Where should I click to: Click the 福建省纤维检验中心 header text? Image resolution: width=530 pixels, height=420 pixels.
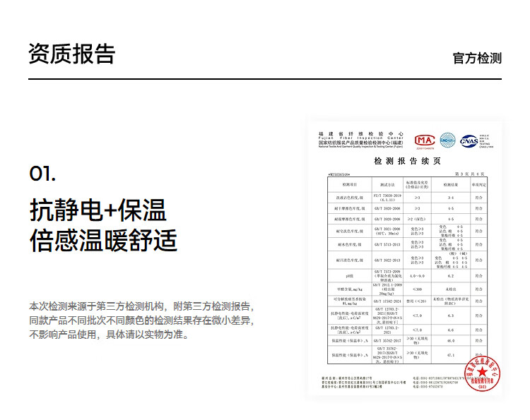[x=360, y=134]
